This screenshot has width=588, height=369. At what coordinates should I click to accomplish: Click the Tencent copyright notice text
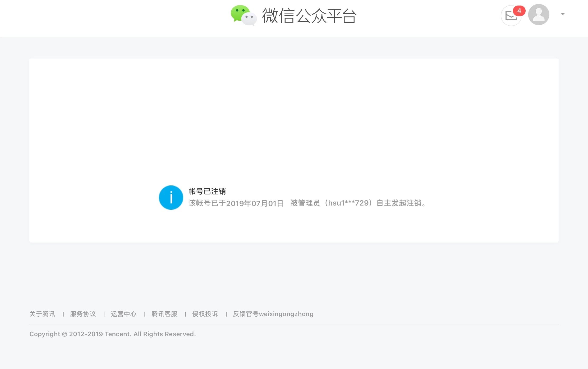[x=112, y=334]
